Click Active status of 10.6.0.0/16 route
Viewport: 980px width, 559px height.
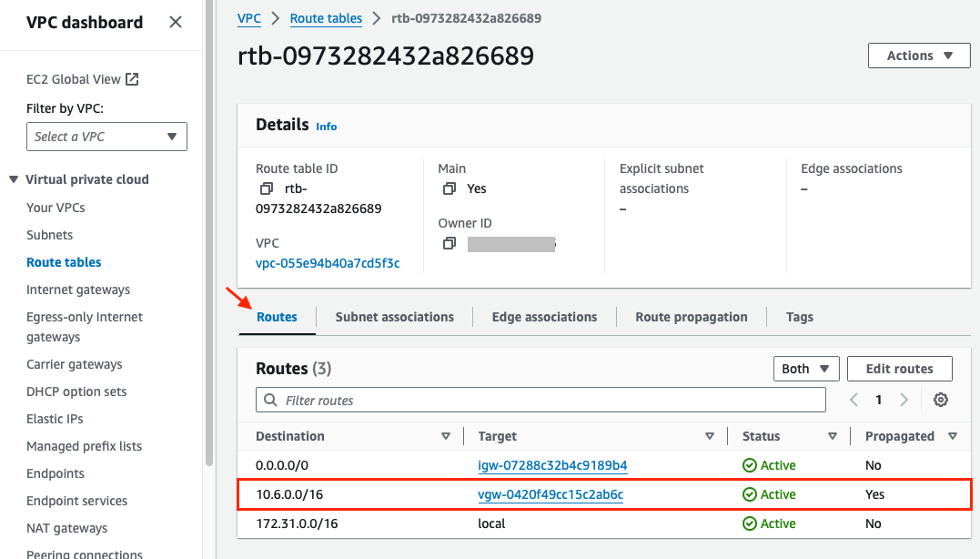point(769,494)
